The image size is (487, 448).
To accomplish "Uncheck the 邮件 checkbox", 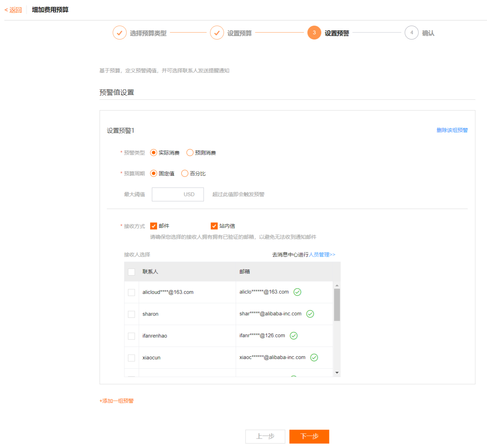I will pyautogui.click(x=153, y=226).
